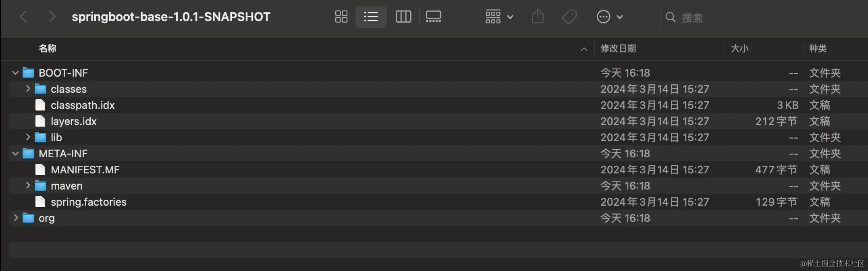868x271 pixels.
Task: Expand the classes folder
Action: click(x=28, y=89)
